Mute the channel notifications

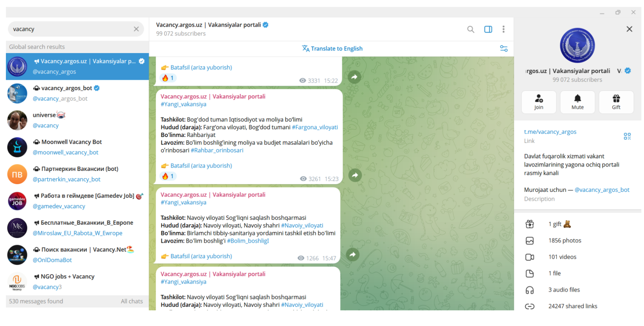[577, 102]
